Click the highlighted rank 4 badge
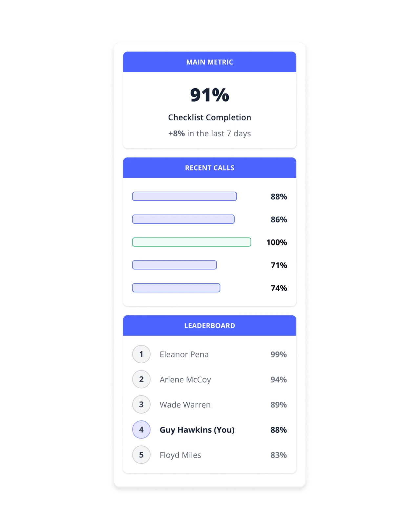 click(141, 430)
